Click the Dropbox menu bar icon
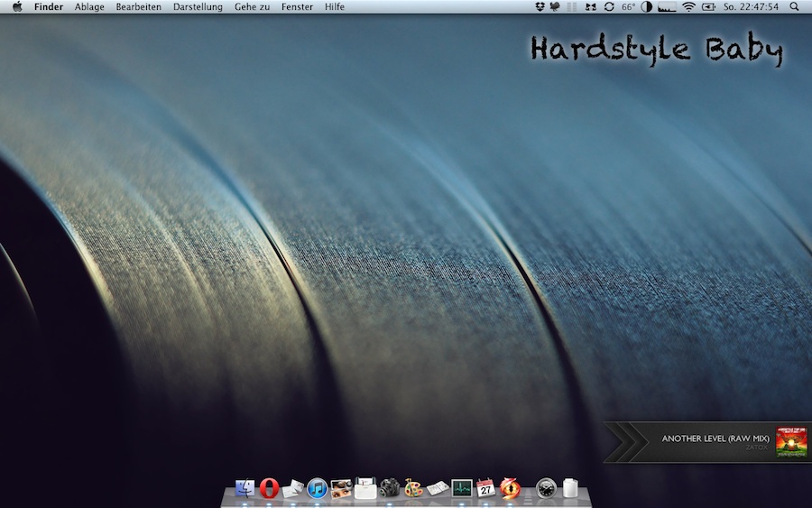Viewport: 812px width, 508px height. coord(540,6)
